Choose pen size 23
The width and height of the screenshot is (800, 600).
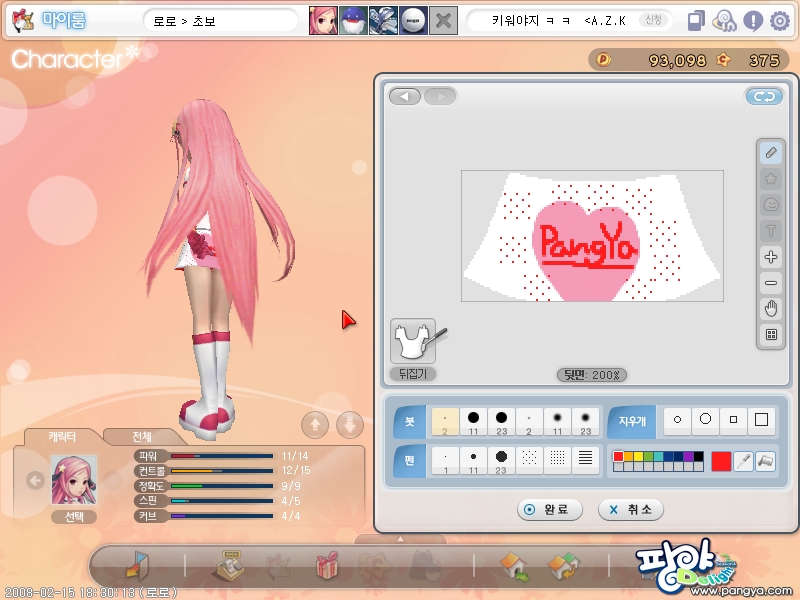tap(501, 461)
